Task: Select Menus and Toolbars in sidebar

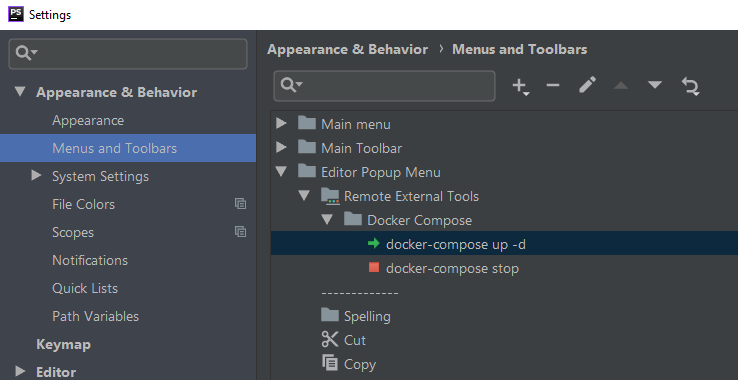Action: 128,148
